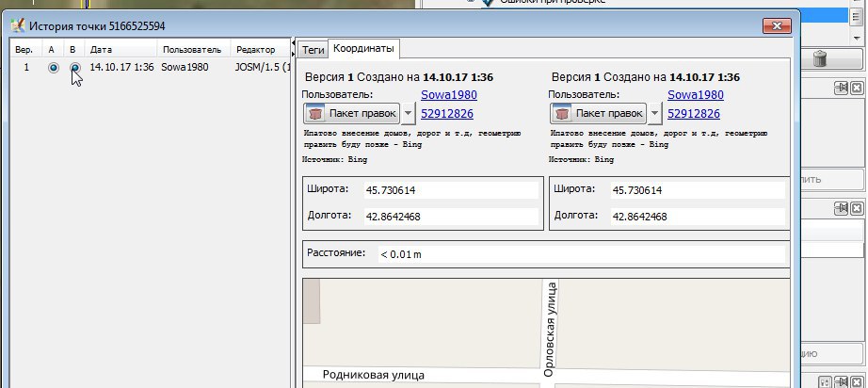Image resolution: width=868 pixels, height=388 pixels.
Task: Click right Пакет правок button
Action: (x=597, y=114)
